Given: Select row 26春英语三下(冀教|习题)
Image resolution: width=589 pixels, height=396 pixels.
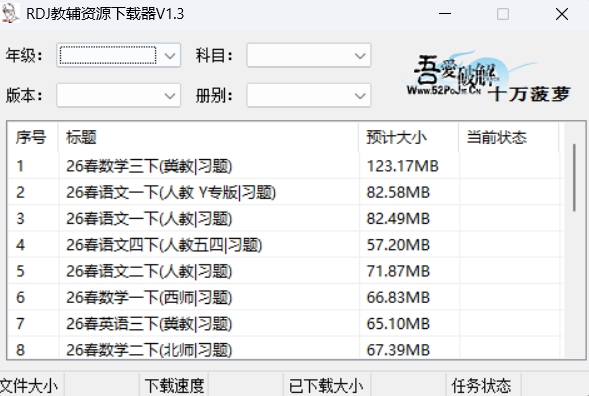Looking at the screenshot, I should tap(284, 323).
